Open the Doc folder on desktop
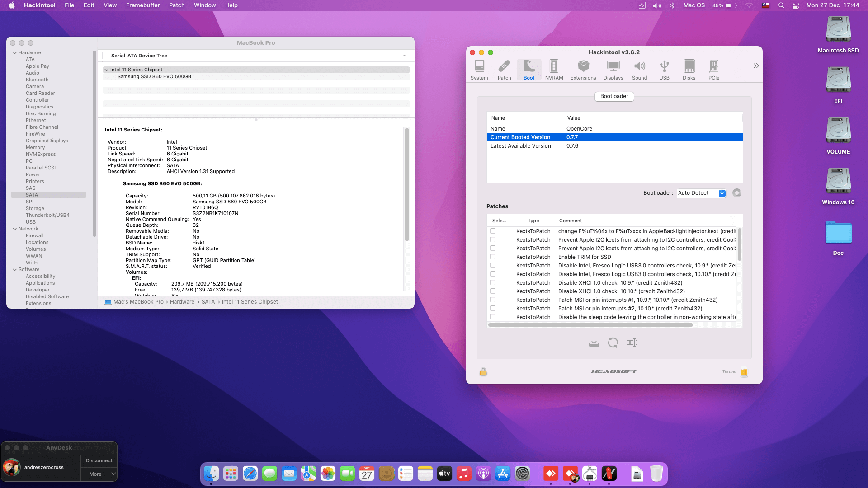This screenshot has height=488, width=868. coord(838,238)
